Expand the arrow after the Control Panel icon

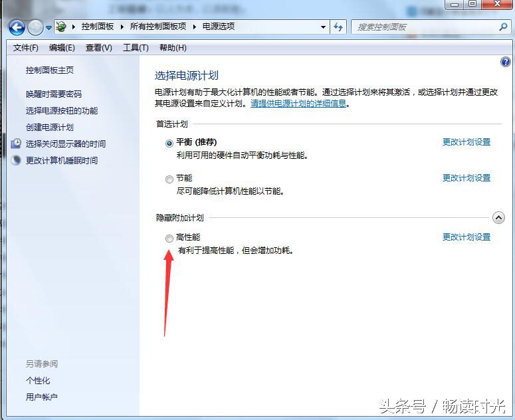(74, 27)
